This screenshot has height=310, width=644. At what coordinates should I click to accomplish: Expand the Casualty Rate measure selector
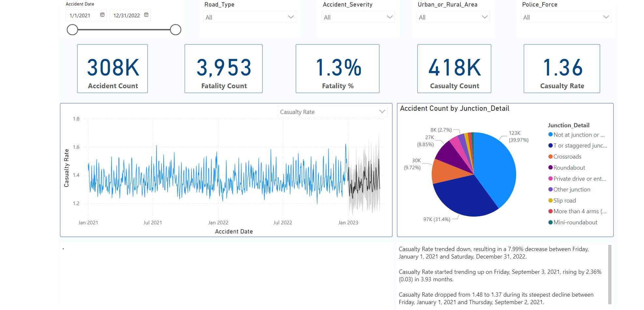point(332,112)
